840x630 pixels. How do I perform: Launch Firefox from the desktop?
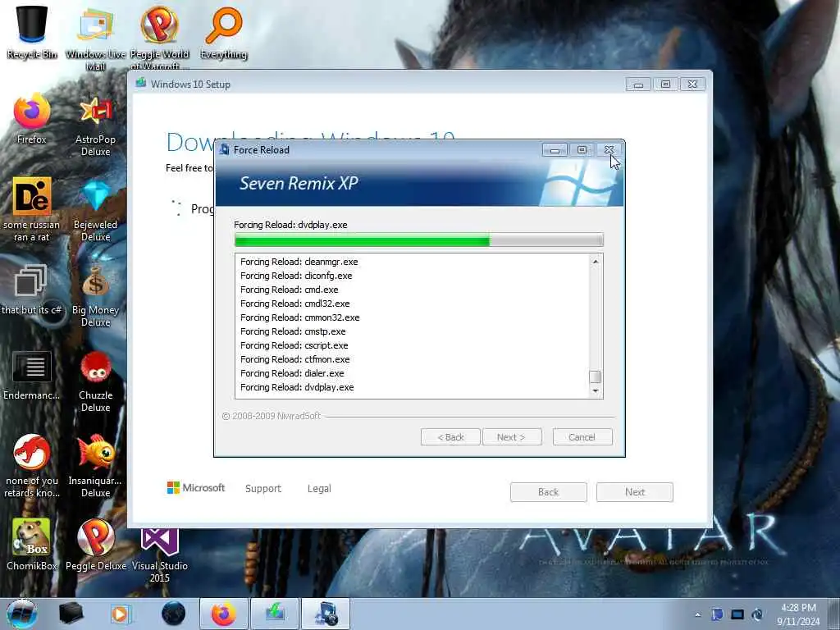click(32, 119)
